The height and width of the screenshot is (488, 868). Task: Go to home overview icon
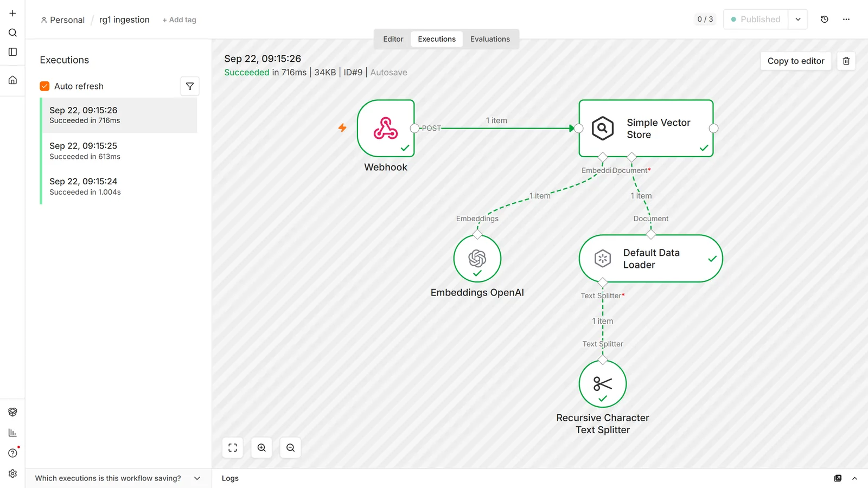(12, 80)
